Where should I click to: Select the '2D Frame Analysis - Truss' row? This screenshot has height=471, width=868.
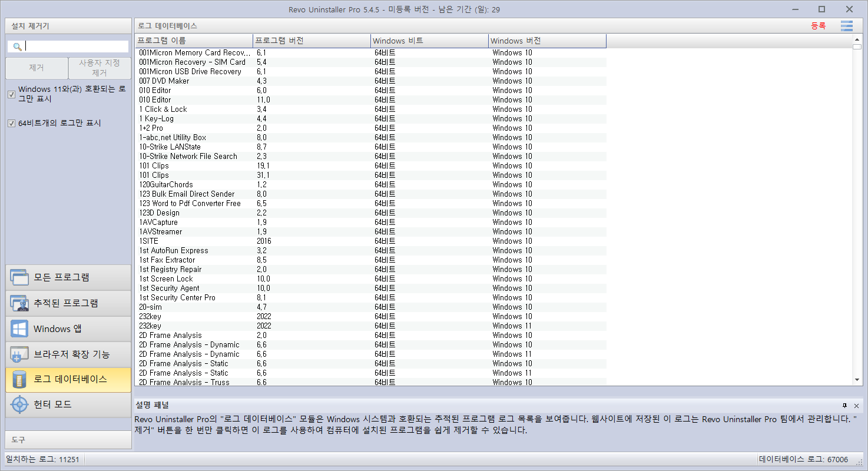coord(370,382)
